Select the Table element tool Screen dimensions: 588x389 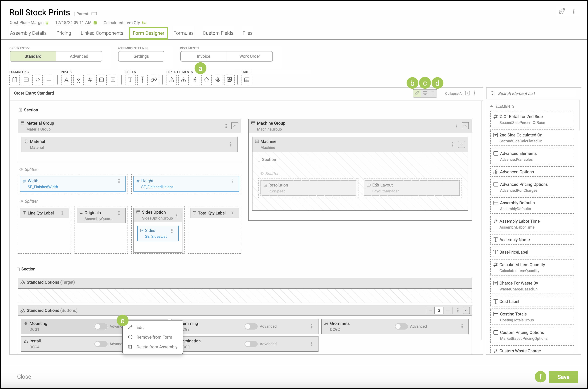(x=247, y=80)
